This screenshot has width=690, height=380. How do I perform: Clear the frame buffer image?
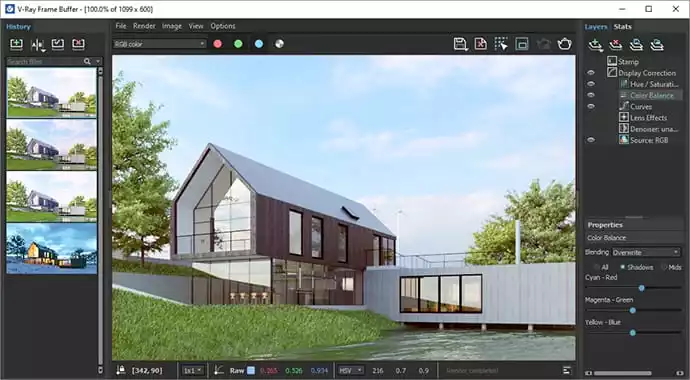481,44
